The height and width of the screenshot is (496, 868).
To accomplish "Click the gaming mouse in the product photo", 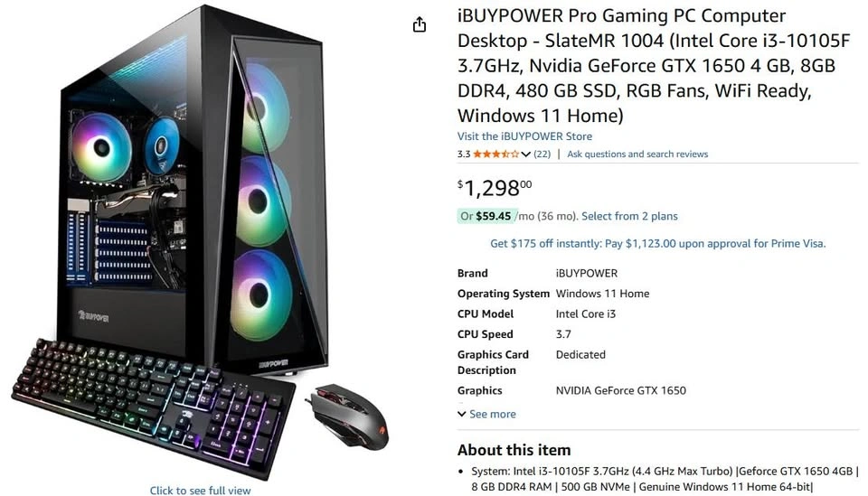I will tap(347, 416).
